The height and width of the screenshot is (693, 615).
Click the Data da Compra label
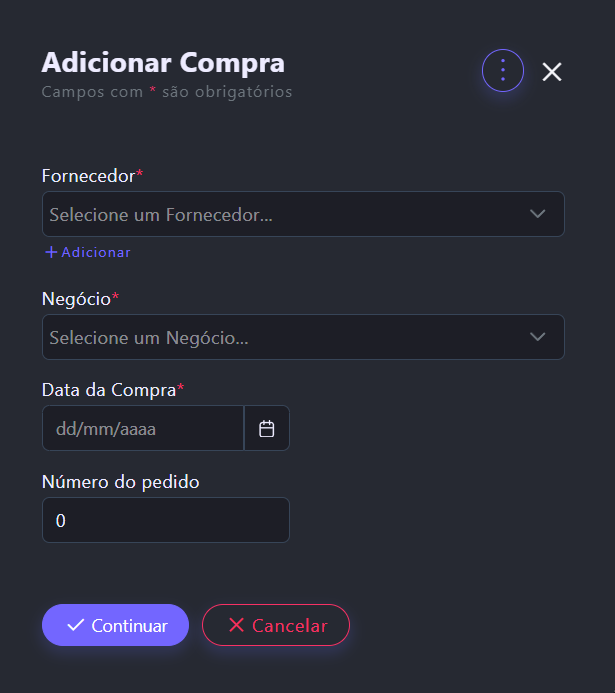click(109, 389)
